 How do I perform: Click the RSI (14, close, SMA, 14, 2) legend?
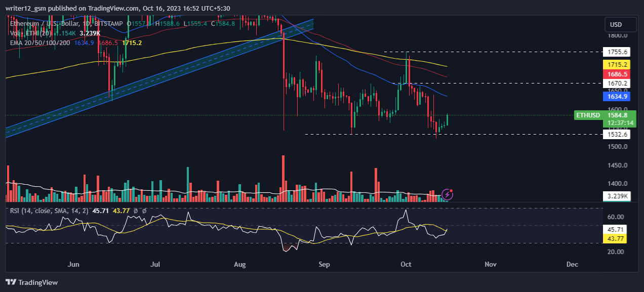[50, 211]
